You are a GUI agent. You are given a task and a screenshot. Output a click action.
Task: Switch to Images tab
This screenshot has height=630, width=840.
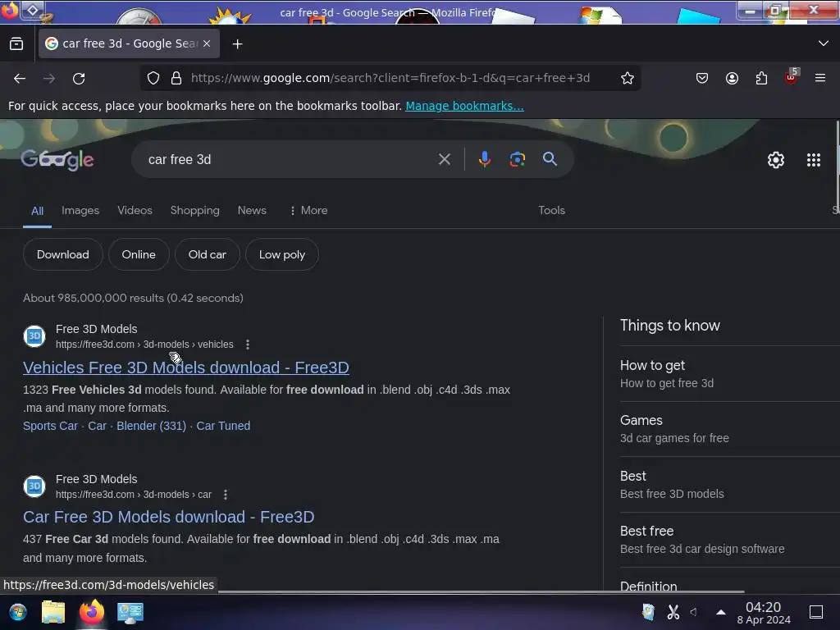(x=80, y=211)
